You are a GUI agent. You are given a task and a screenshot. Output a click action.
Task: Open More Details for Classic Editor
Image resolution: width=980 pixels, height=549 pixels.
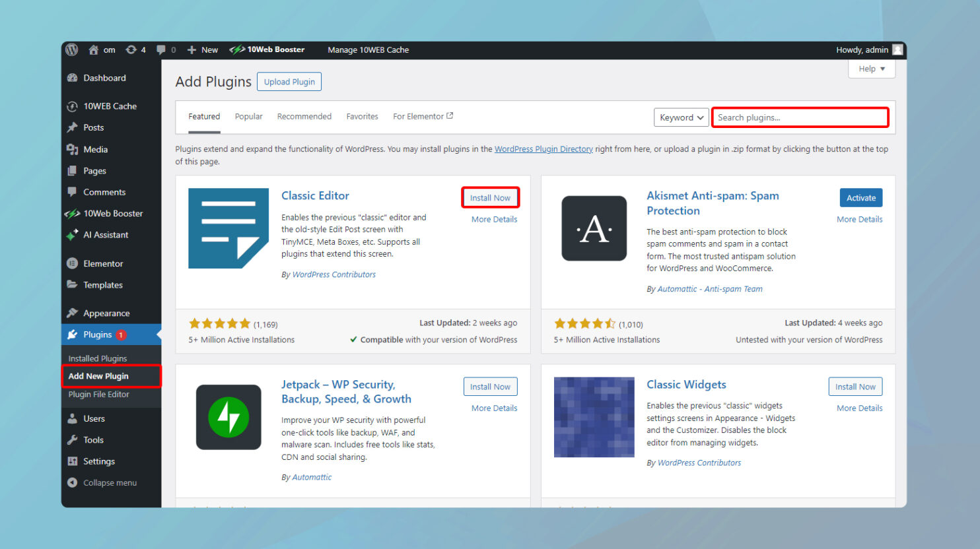[493, 219]
